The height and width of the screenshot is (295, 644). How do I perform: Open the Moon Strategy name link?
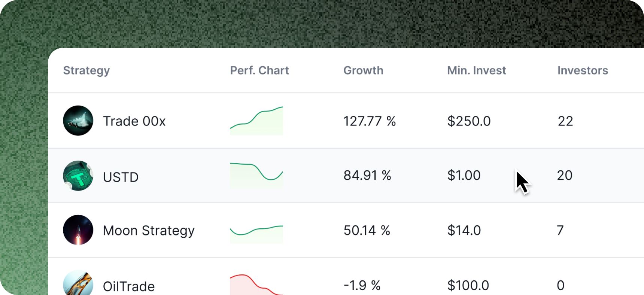149,231
